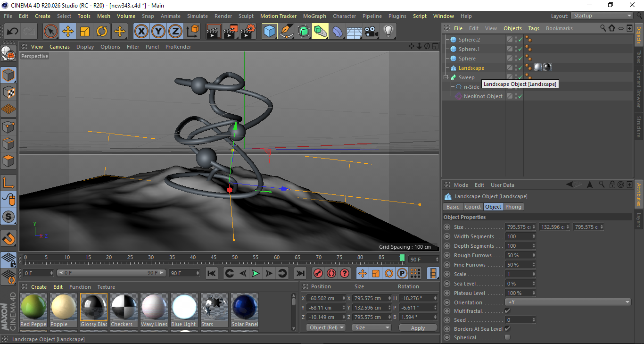Toggle the Multifractal checkbox
The height and width of the screenshot is (344, 644).
[507, 311]
